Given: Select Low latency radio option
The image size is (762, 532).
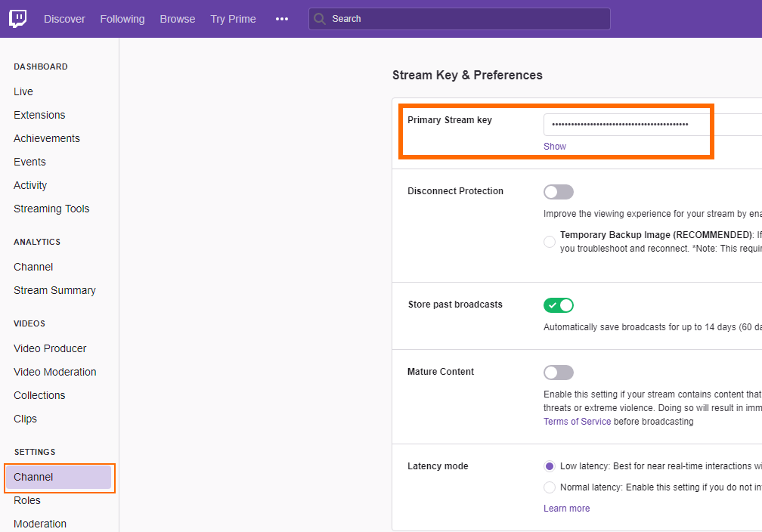Looking at the screenshot, I should [x=550, y=466].
